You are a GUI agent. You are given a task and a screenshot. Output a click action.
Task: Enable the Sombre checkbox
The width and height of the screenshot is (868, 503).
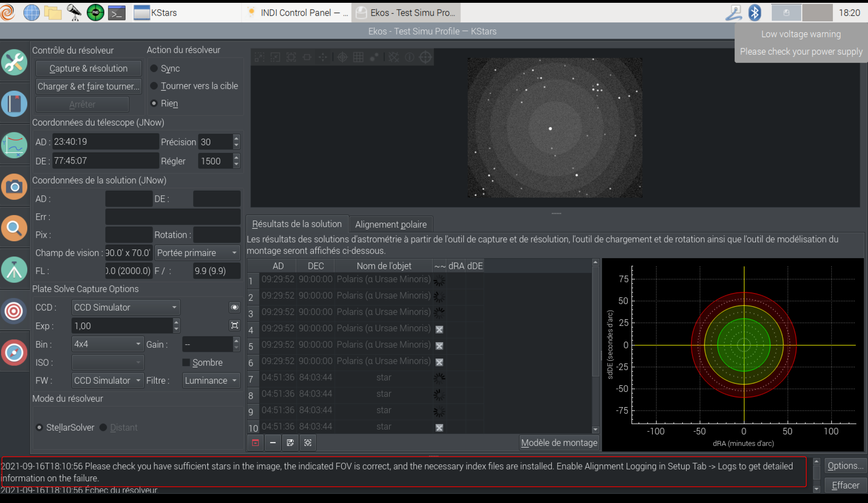tap(186, 362)
